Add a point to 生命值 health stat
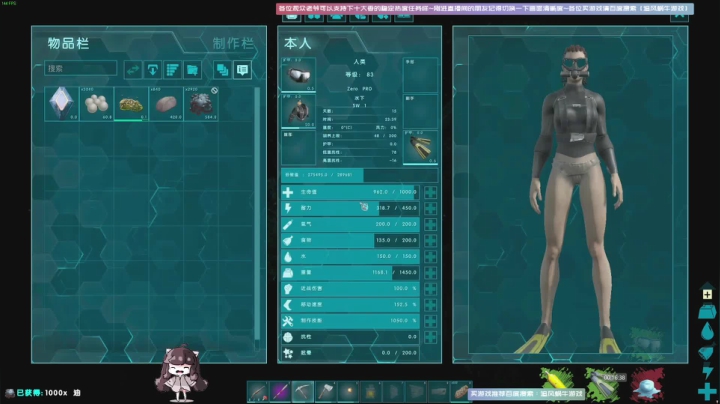The width and height of the screenshot is (720, 404). [430, 192]
